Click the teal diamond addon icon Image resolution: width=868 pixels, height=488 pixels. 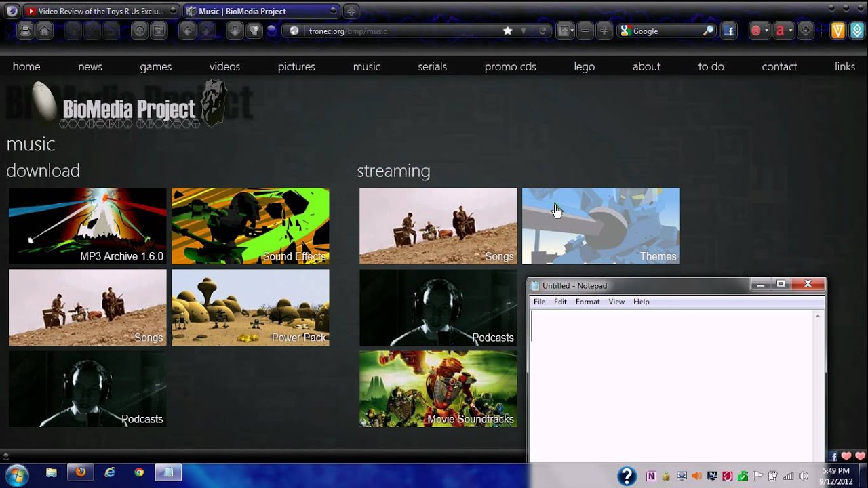858,30
